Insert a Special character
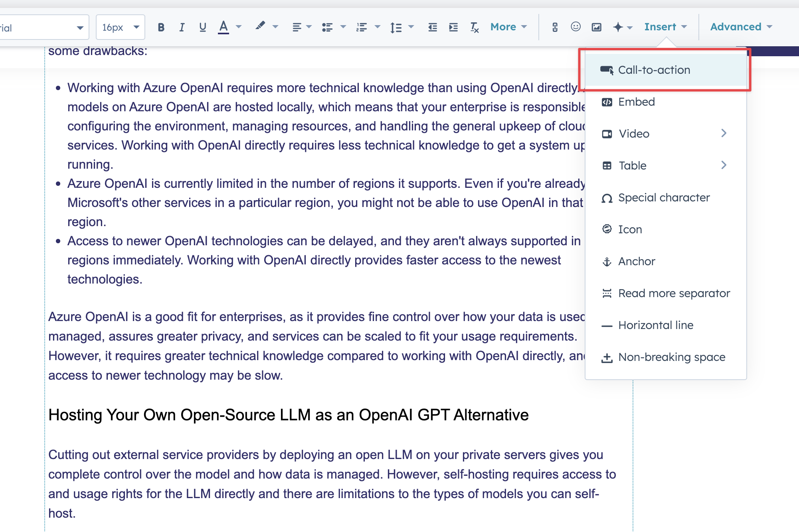 [x=665, y=197]
